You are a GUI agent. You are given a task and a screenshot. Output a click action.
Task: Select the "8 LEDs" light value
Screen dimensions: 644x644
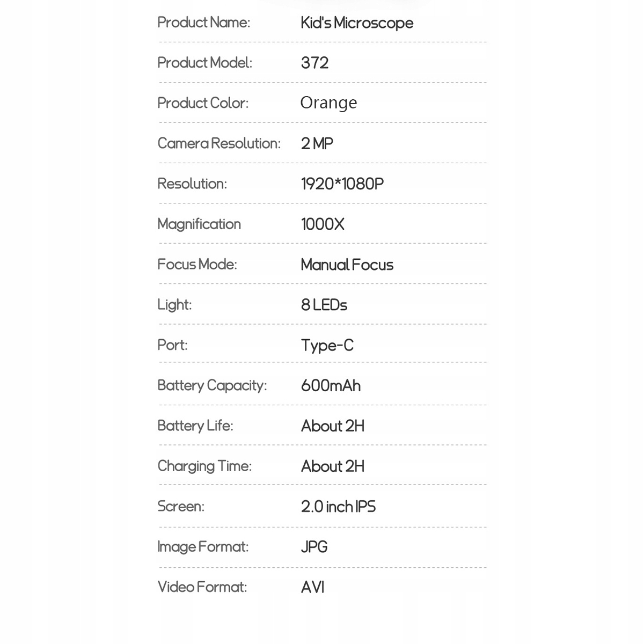point(324,305)
